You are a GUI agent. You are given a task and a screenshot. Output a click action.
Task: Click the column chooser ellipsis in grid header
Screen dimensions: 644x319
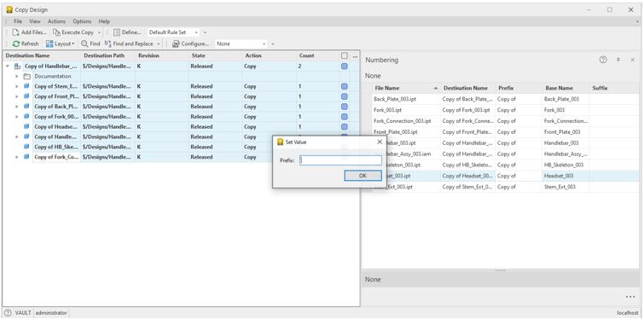(x=356, y=55)
